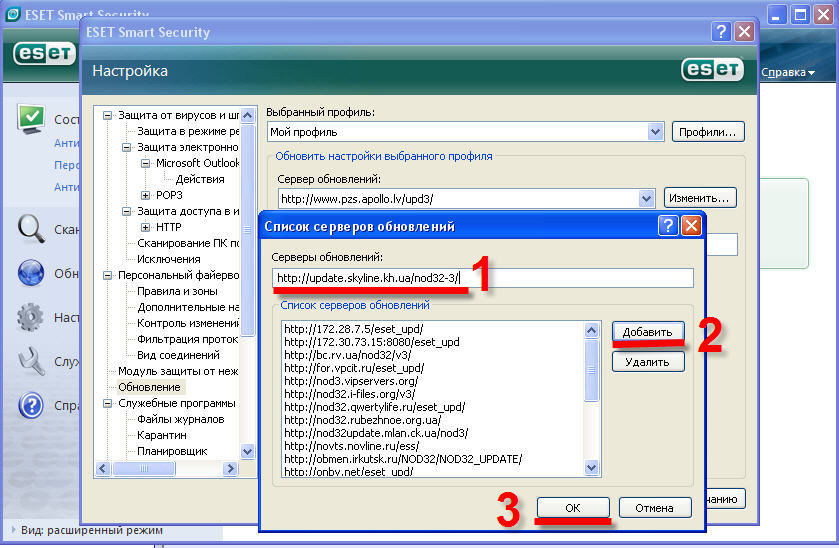Click the help button in the Настройка window title
This screenshot has height=548, width=839.
point(721,32)
